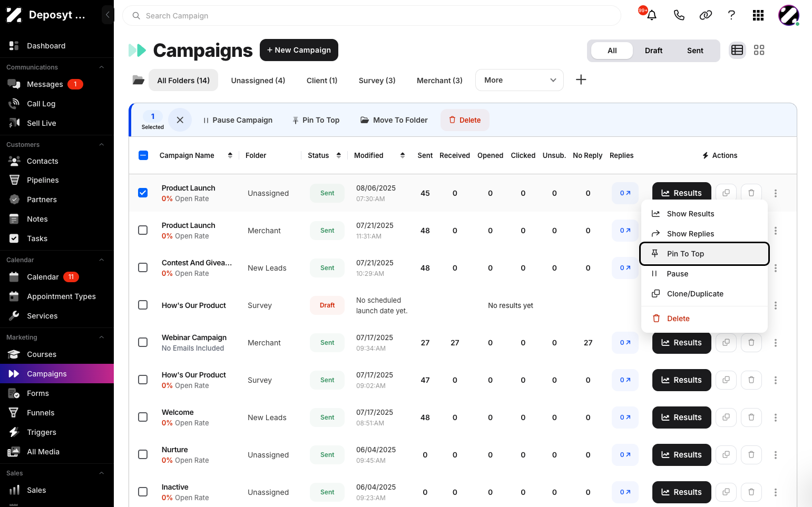
Task: Collapse the Marketing sidebar section
Action: 102,337
